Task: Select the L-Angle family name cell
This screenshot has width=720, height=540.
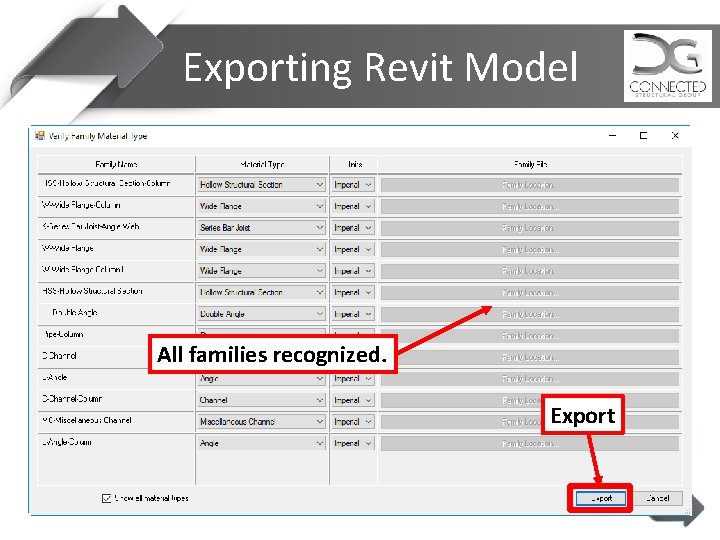Action: click(x=116, y=377)
